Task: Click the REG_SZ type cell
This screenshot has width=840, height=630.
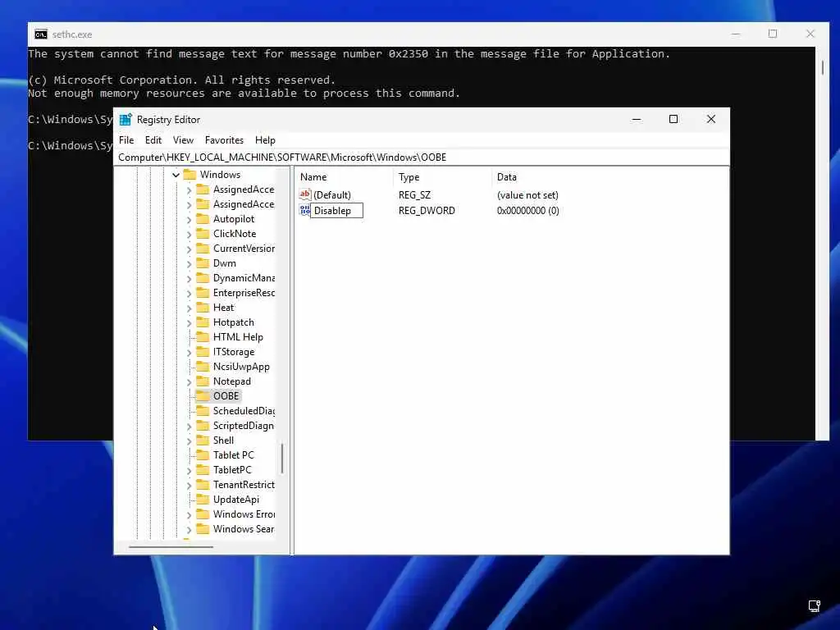Action: 414,195
